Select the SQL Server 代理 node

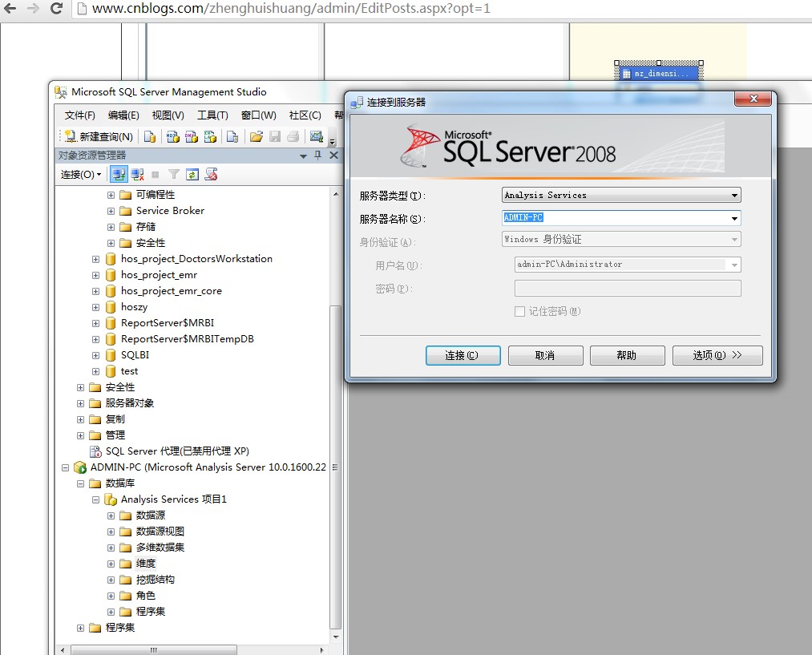click(177, 451)
